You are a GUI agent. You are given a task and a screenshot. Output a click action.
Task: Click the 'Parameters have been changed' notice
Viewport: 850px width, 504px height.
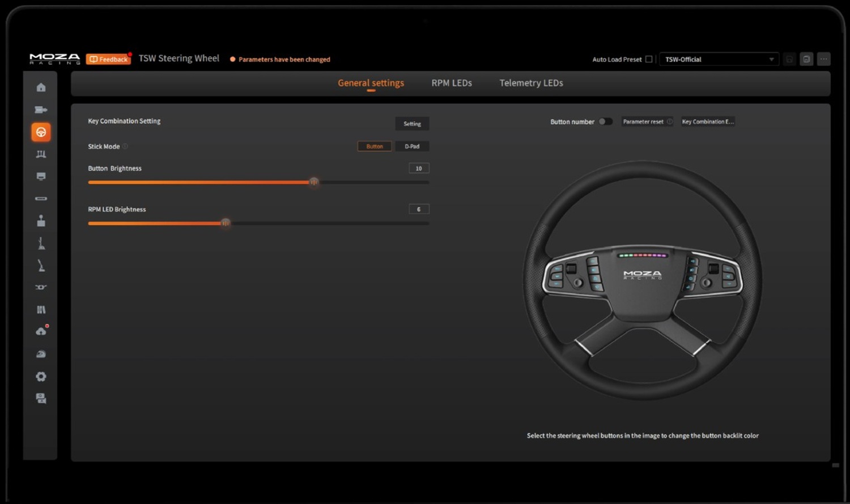(x=280, y=59)
